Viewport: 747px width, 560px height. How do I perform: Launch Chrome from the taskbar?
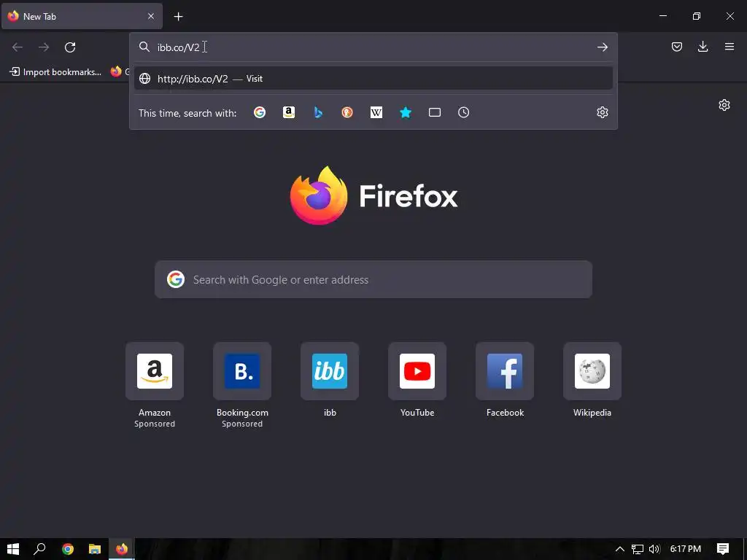68,549
